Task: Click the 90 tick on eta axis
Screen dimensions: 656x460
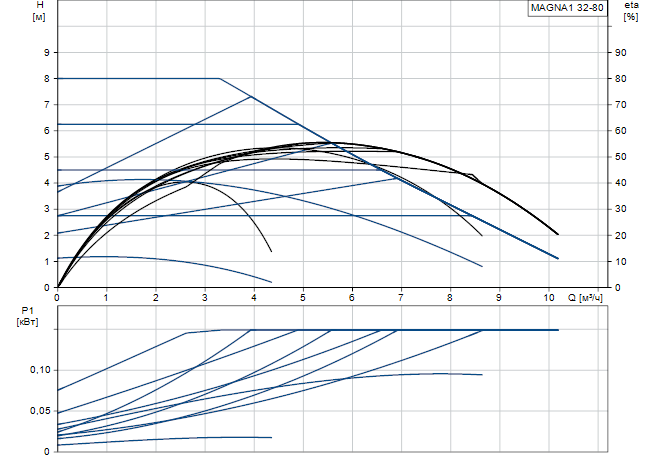Action: [620, 53]
